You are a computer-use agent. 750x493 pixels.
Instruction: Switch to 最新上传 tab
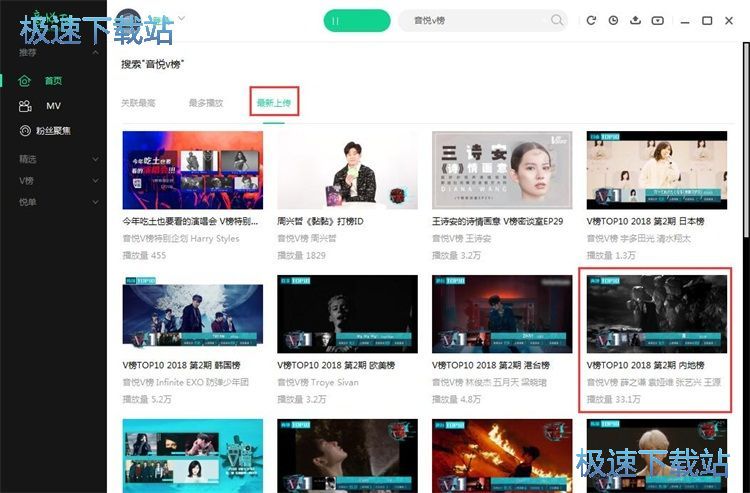coord(274,103)
